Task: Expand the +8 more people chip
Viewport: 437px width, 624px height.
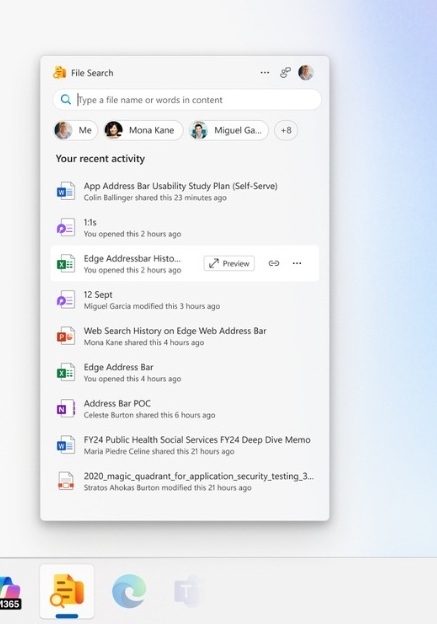Action: pyautogui.click(x=286, y=130)
